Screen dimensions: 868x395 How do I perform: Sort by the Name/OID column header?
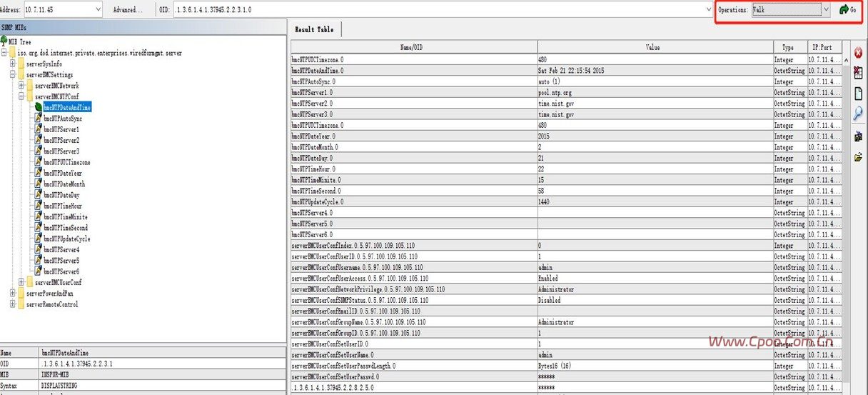pos(414,47)
